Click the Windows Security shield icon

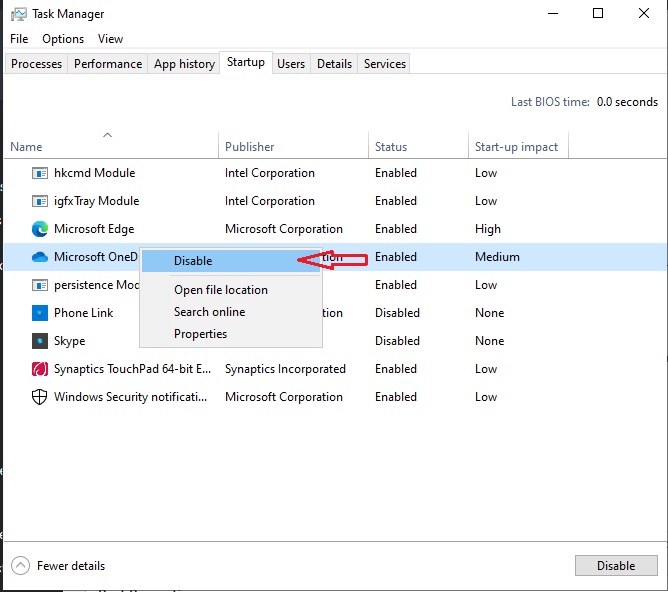click(40, 397)
